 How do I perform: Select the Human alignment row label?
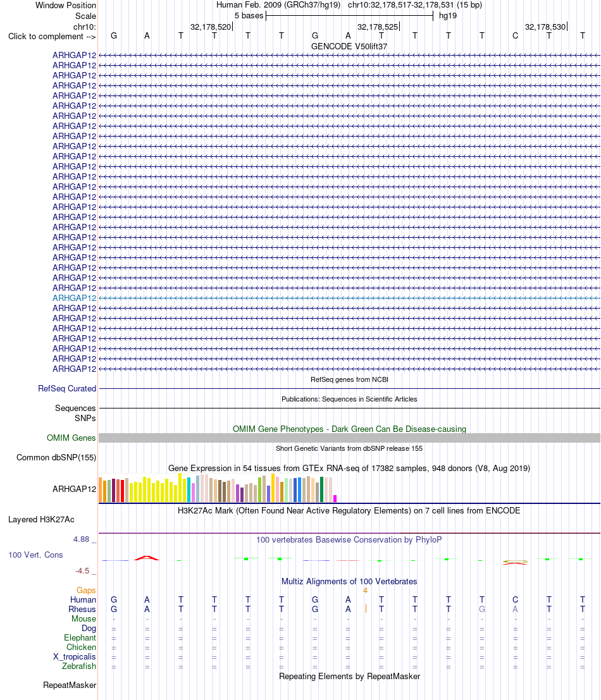(x=83, y=599)
